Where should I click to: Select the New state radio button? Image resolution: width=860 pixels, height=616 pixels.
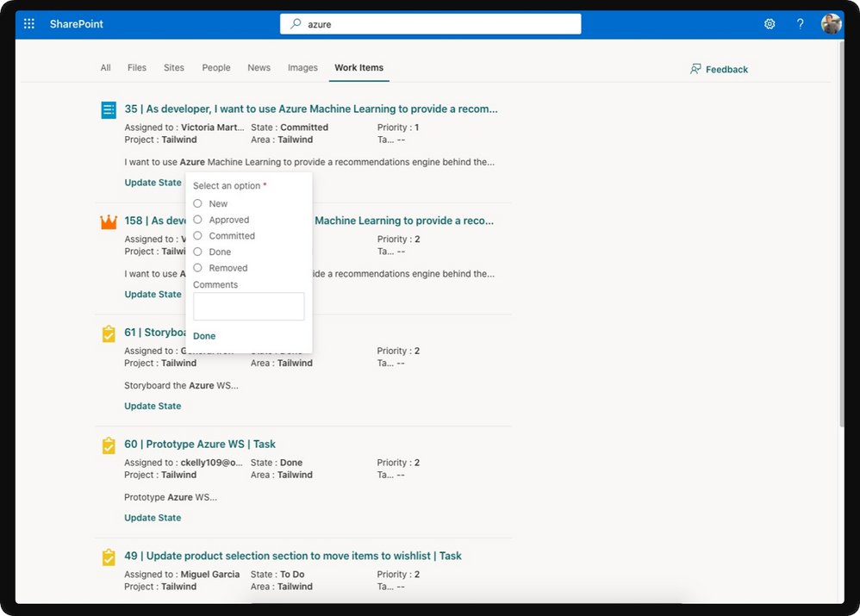[199, 203]
